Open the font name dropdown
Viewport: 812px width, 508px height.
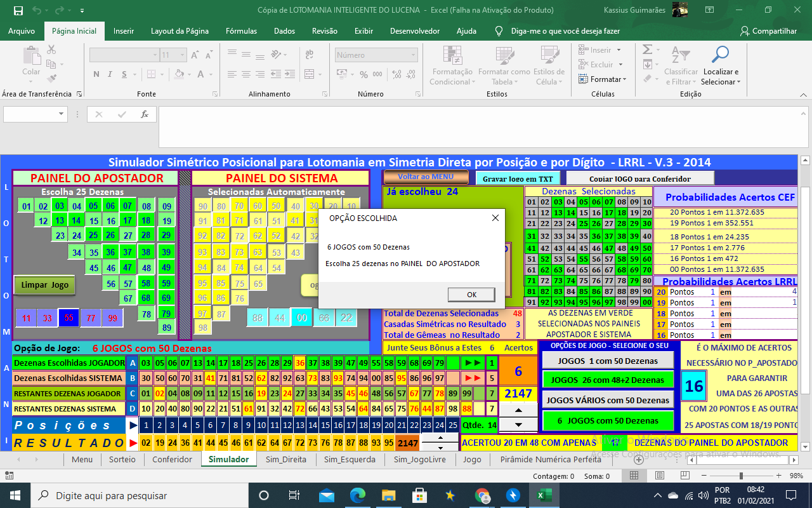coord(154,55)
